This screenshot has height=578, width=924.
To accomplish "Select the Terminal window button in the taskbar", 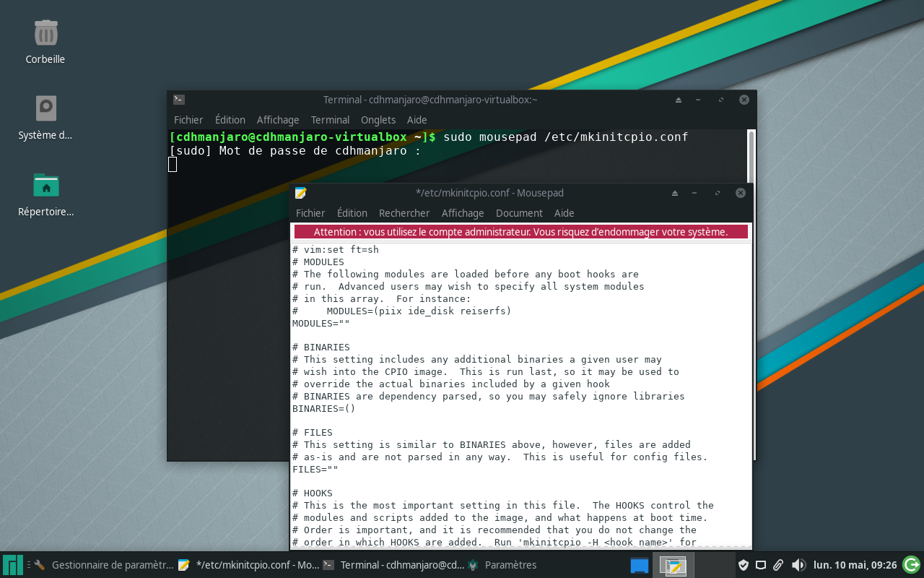I will click(x=393, y=565).
